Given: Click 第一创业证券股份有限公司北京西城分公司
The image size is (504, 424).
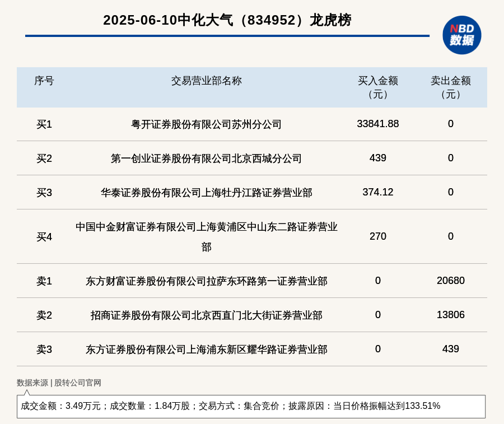Looking at the screenshot, I should 206,158.
